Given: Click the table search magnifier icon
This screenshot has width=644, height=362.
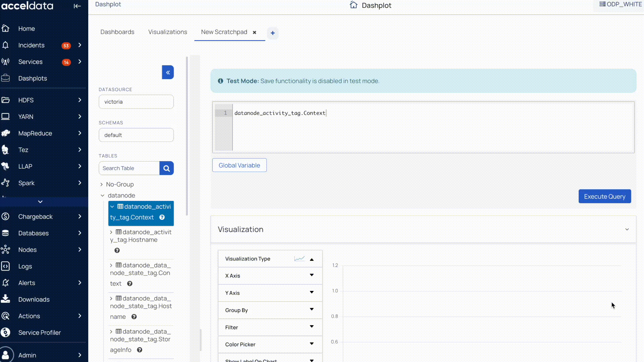Looking at the screenshot, I should [x=167, y=168].
